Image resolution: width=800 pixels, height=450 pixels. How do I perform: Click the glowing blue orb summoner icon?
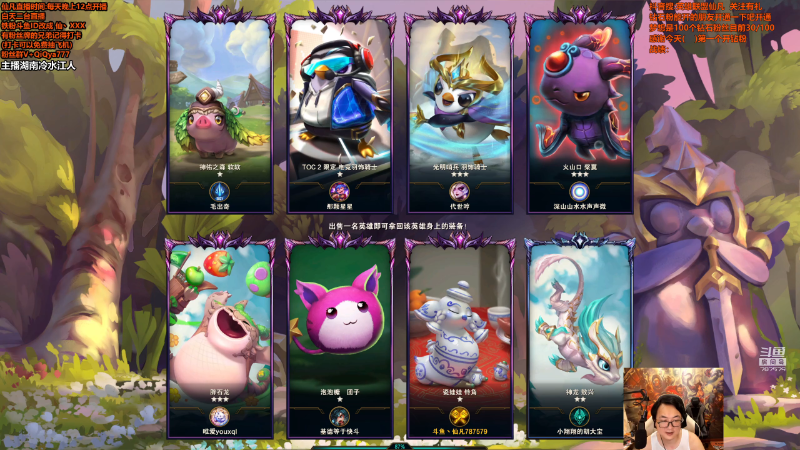(x=579, y=192)
